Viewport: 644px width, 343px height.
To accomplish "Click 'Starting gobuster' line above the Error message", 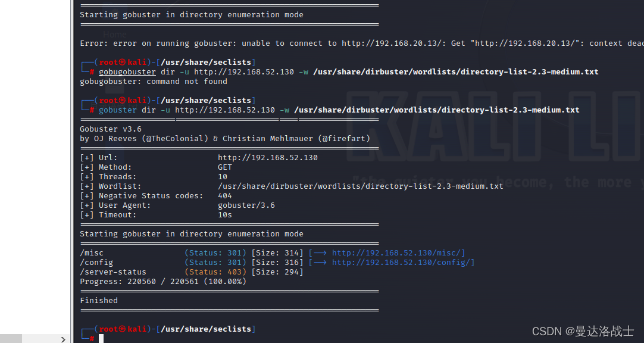I will click(x=192, y=15).
